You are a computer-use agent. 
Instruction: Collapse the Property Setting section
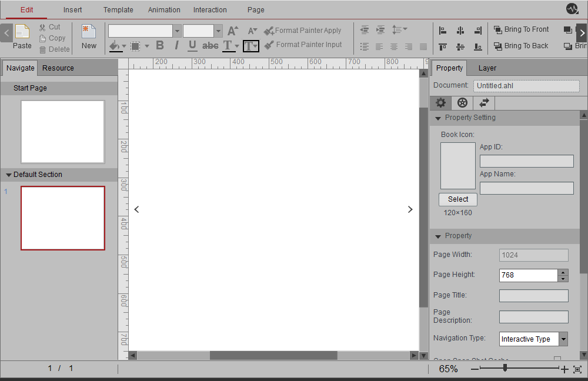pos(437,118)
